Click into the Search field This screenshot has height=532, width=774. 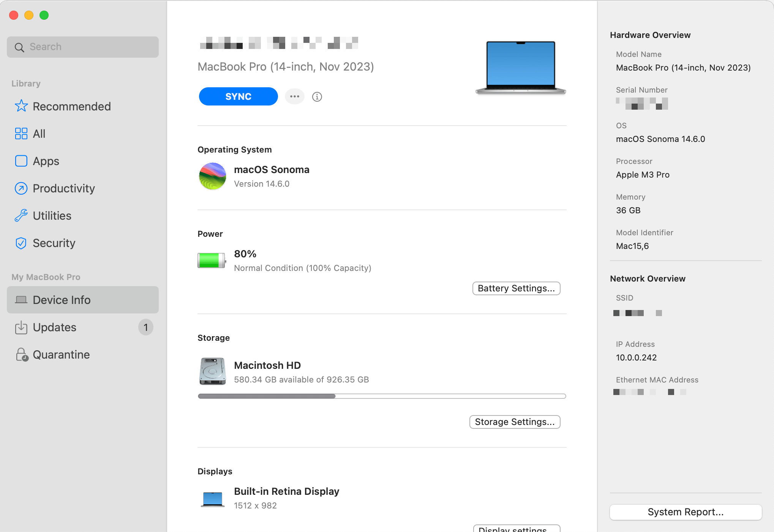[83, 47]
